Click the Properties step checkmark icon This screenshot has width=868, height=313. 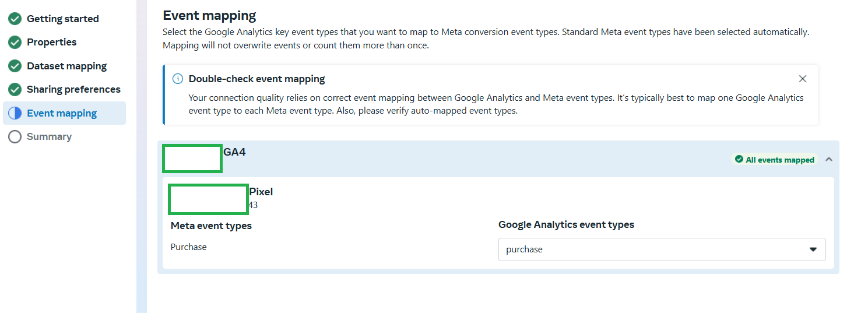point(15,42)
